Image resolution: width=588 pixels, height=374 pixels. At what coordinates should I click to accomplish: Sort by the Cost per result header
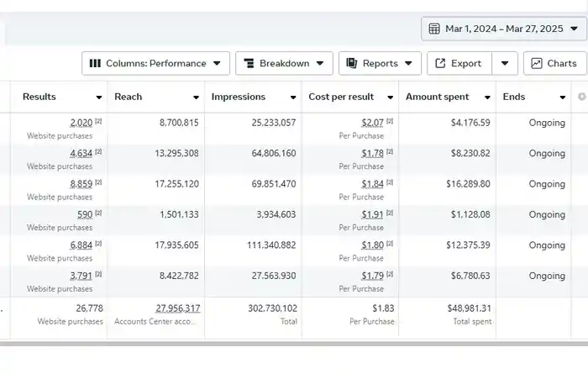341,97
